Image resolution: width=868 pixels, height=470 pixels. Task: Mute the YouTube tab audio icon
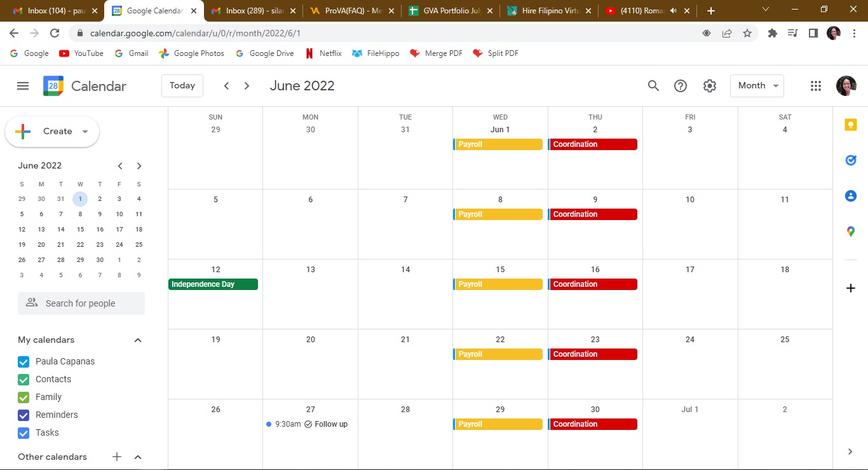click(674, 11)
